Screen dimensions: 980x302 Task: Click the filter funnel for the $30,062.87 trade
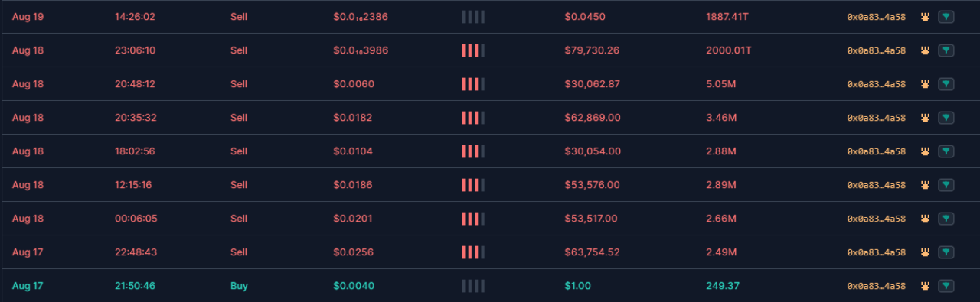946,84
